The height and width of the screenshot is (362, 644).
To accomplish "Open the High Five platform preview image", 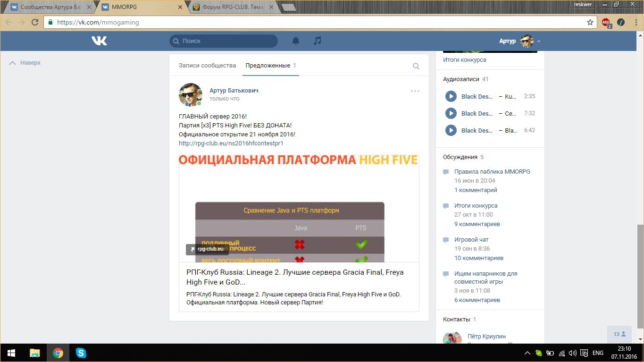I will click(299, 209).
